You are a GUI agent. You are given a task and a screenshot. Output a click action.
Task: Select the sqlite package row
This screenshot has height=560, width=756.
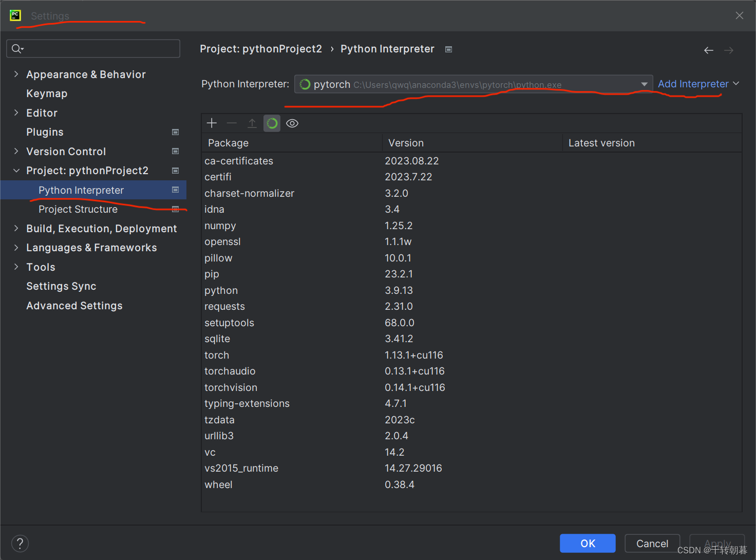[471, 339]
